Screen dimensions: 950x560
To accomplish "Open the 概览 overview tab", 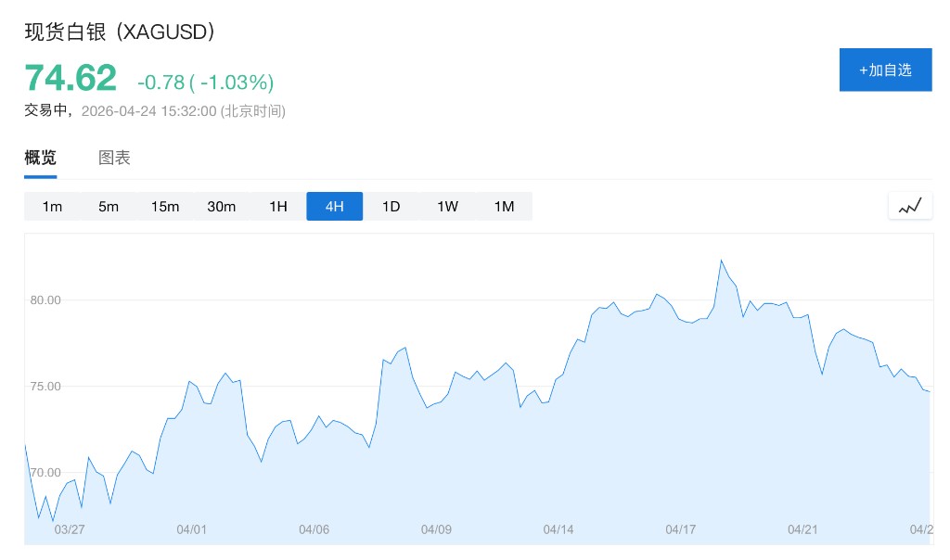I will [x=40, y=158].
